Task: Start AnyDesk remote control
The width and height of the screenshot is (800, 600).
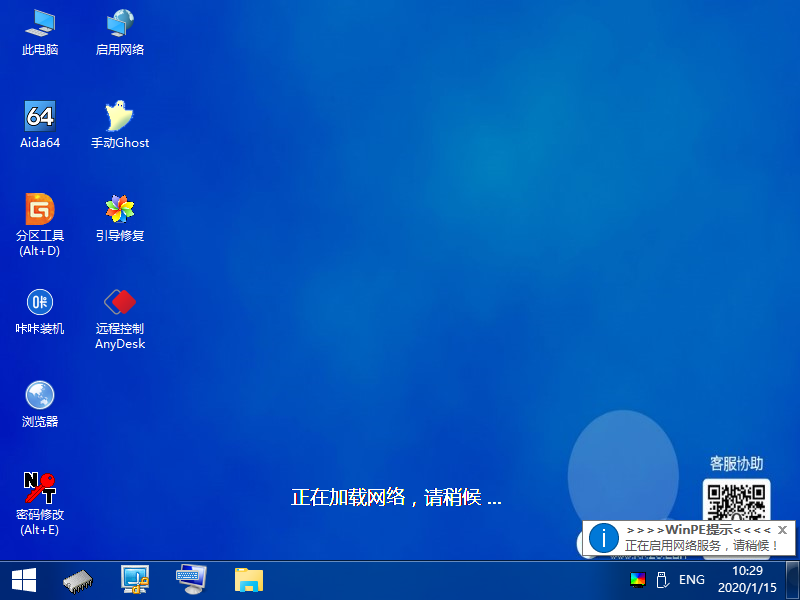Action: click(x=119, y=305)
